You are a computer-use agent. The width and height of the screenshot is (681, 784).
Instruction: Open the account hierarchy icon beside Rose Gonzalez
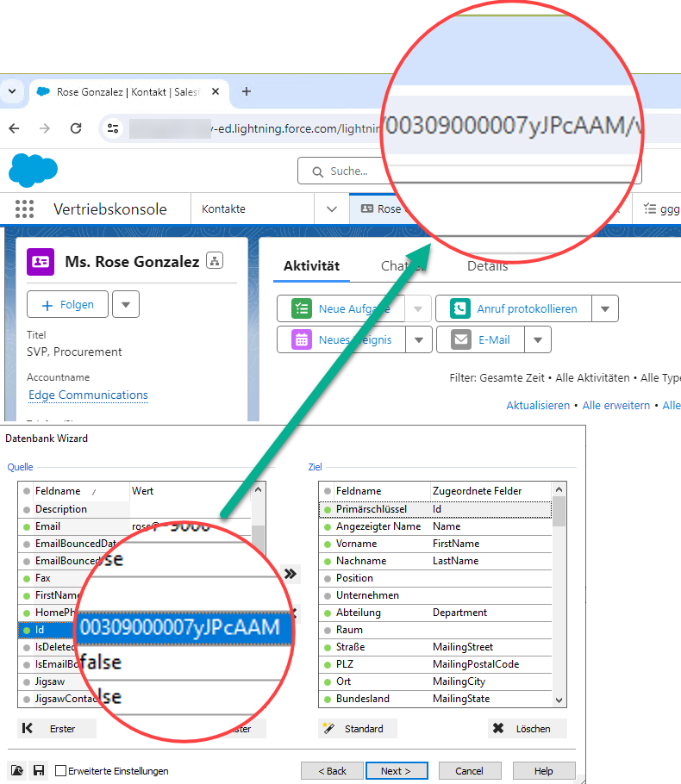pyautogui.click(x=215, y=261)
